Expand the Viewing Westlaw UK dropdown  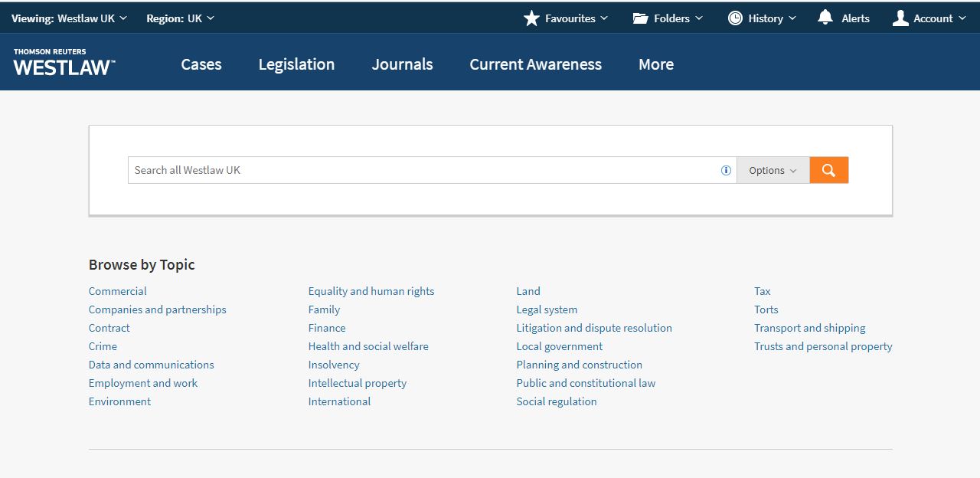(x=69, y=18)
